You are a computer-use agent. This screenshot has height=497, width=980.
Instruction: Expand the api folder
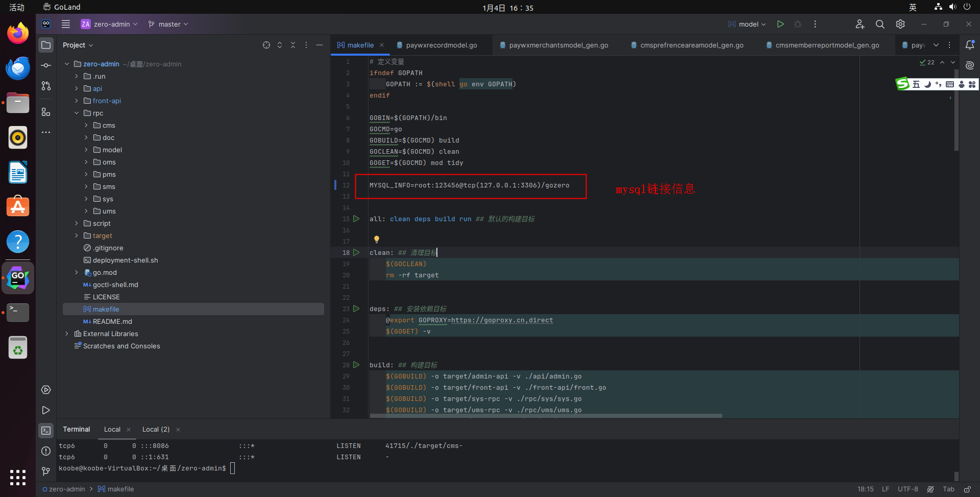77,88
